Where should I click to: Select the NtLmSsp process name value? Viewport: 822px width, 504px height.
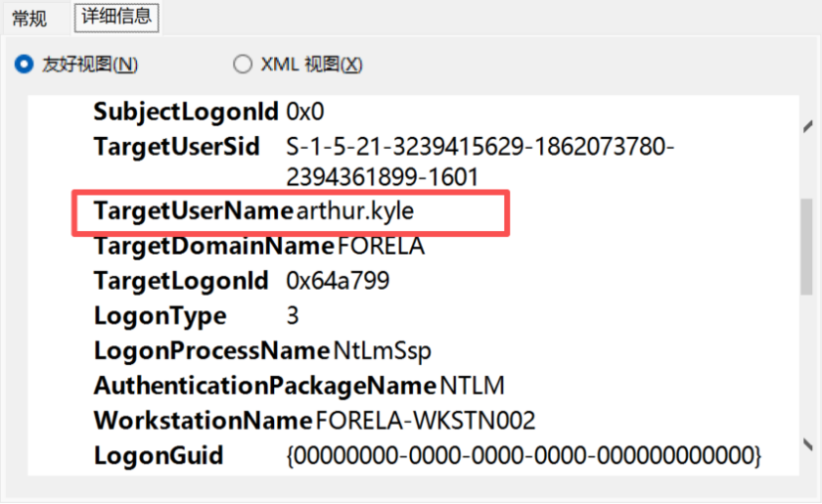pos(383,350)
